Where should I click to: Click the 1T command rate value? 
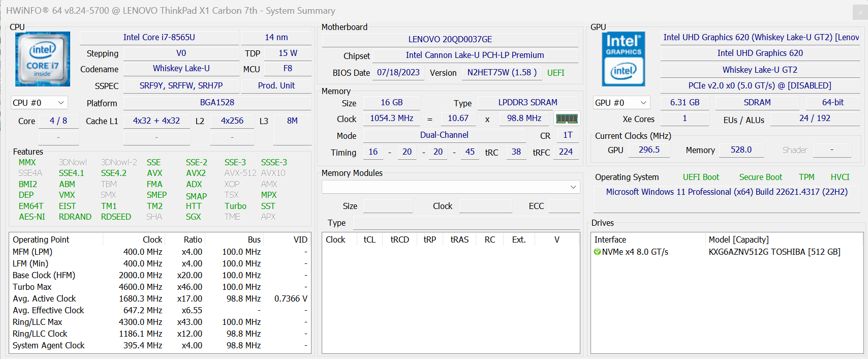coord(568,135)
